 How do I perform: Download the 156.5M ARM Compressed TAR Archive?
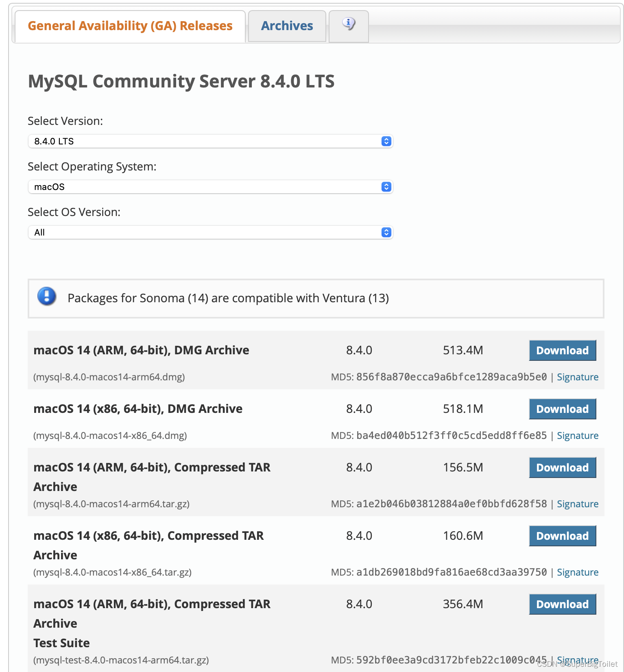point(563,467)
